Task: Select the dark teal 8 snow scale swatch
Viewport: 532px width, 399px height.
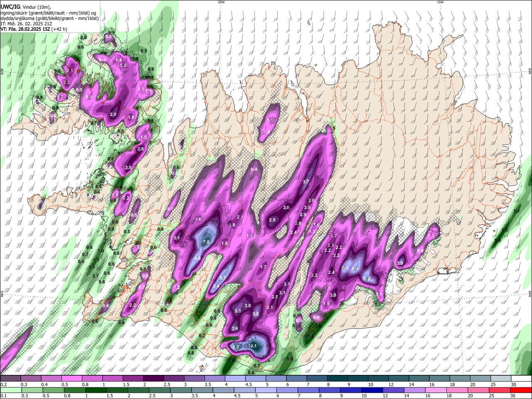Action: [x=337, y=378]
